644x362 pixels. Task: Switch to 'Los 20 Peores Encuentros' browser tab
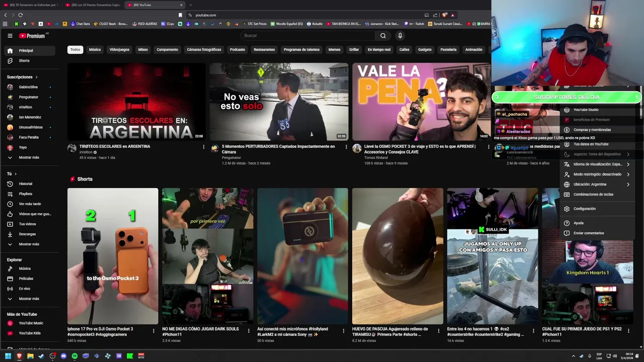click(x=93, y=5)
